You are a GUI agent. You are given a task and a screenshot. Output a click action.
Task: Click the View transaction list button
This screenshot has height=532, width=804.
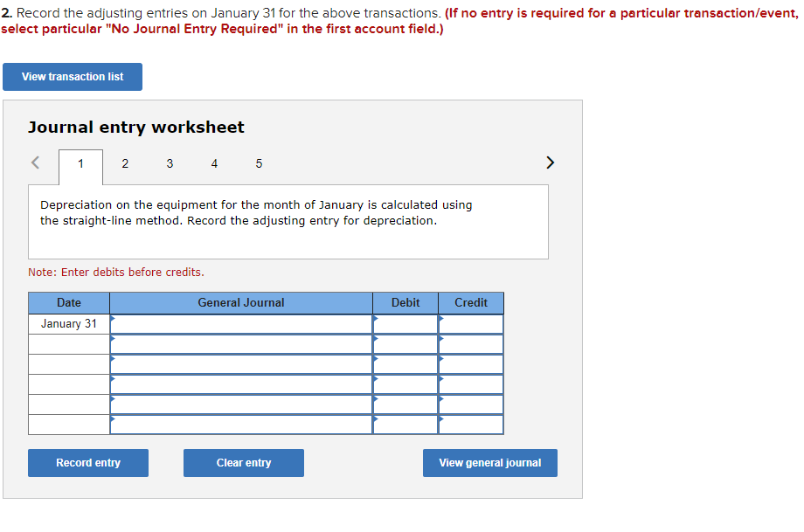coord(73,77)
